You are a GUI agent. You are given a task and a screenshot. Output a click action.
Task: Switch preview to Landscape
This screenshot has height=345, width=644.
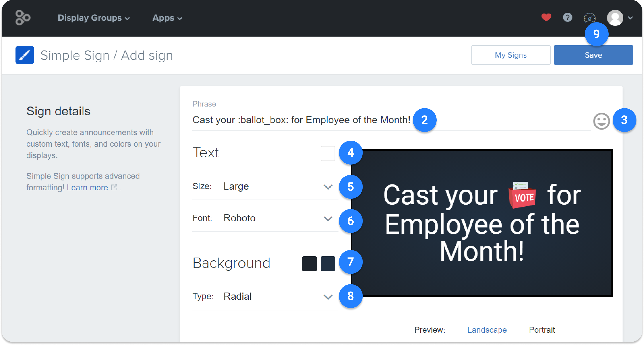[x=487, y=330]
